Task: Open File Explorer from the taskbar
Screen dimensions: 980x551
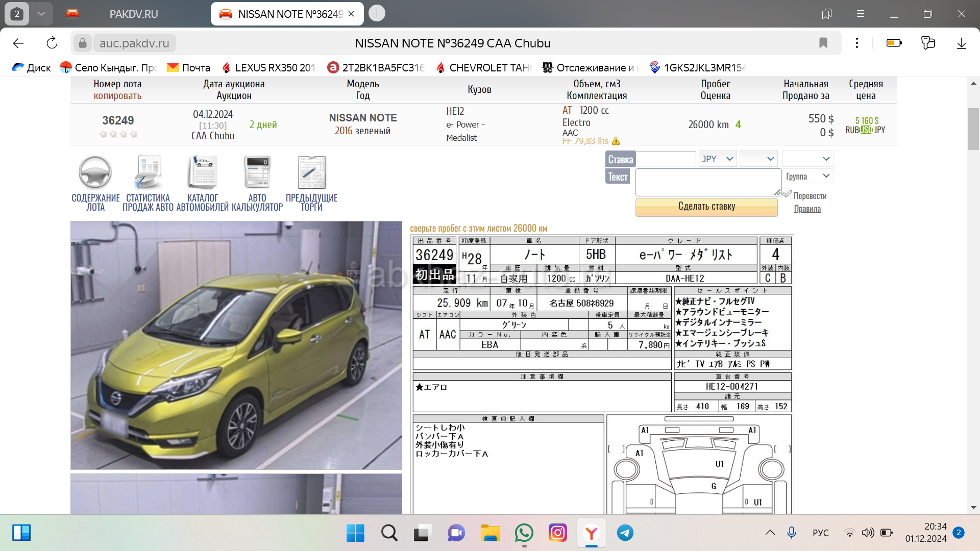Action: point(491,533)
